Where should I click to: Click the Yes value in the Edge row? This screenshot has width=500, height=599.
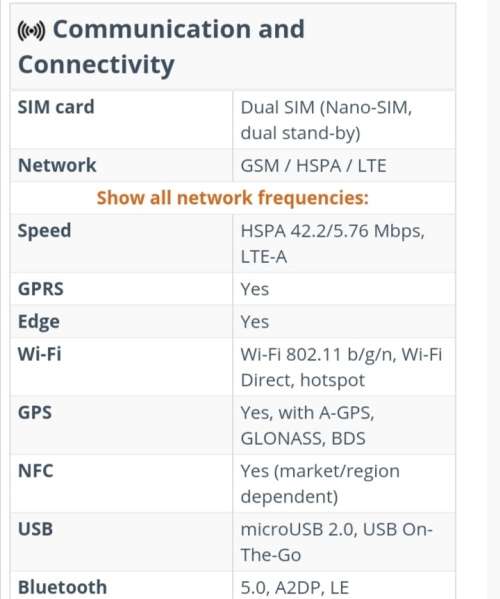tap(254, 322)
